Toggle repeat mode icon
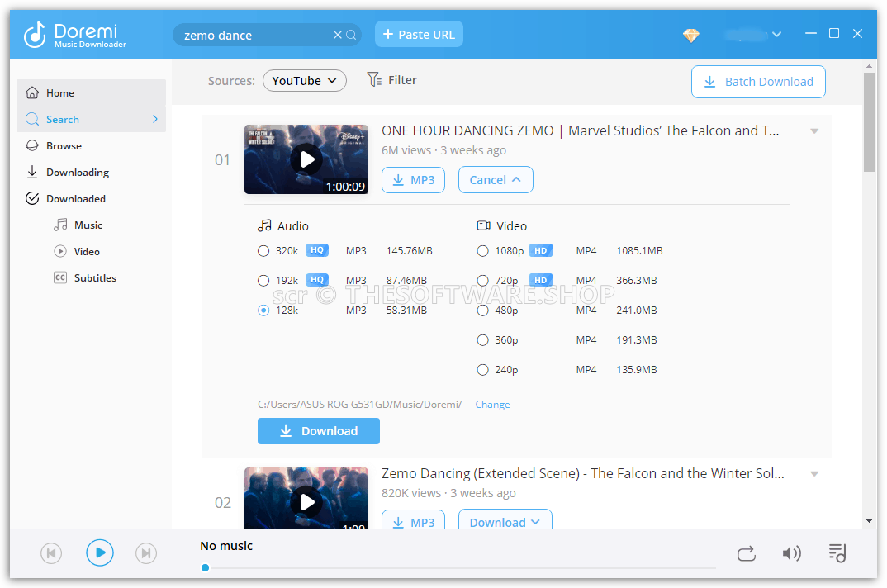Screen dimensions: 887x588 point(746,553)
